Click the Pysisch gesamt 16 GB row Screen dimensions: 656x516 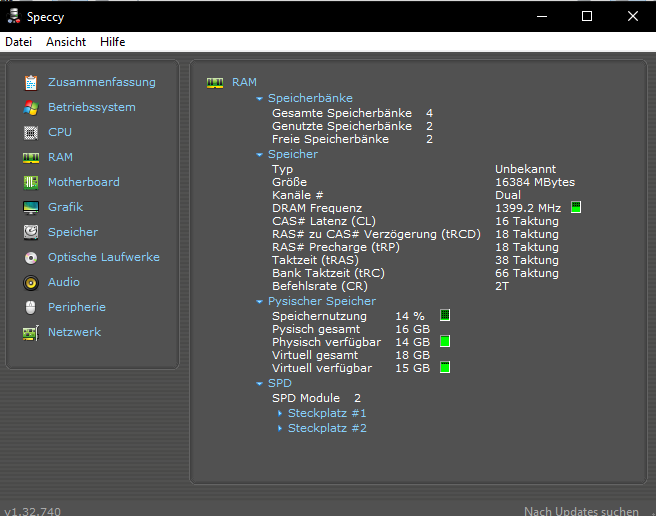[351, 329]
